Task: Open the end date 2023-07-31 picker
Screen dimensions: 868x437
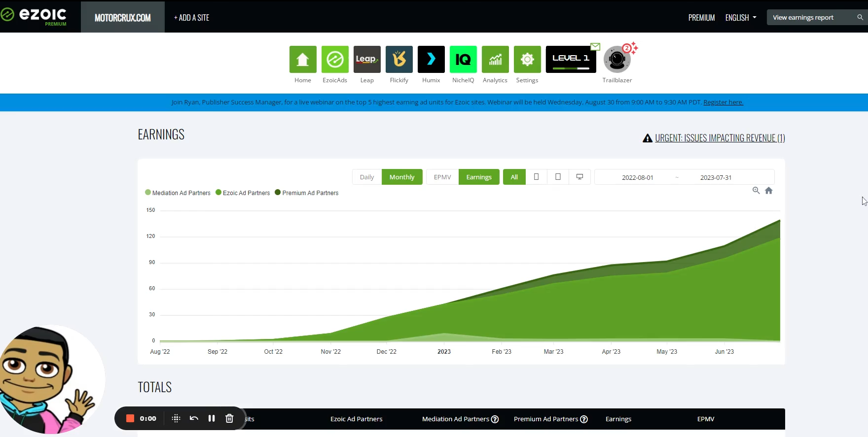Action: pyautogui.click(x=716, y=177)
